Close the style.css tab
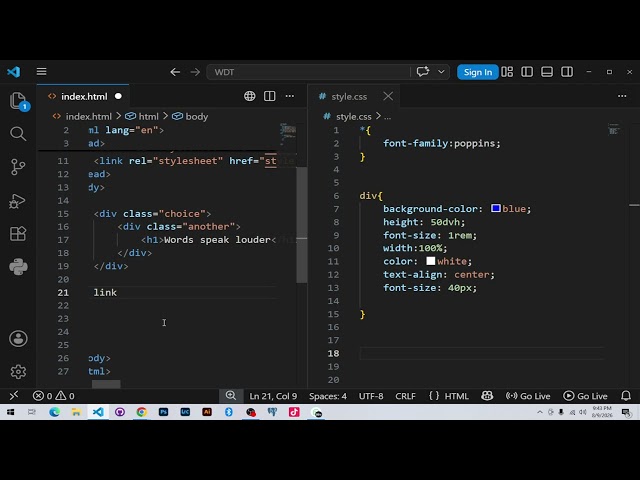 tap(388, 96)
